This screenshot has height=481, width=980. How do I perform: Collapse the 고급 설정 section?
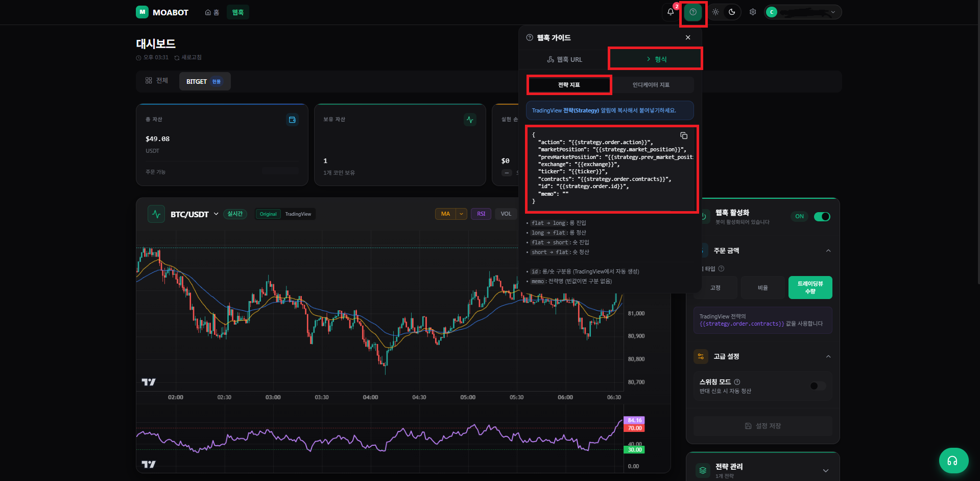click(x=828, y=356)
